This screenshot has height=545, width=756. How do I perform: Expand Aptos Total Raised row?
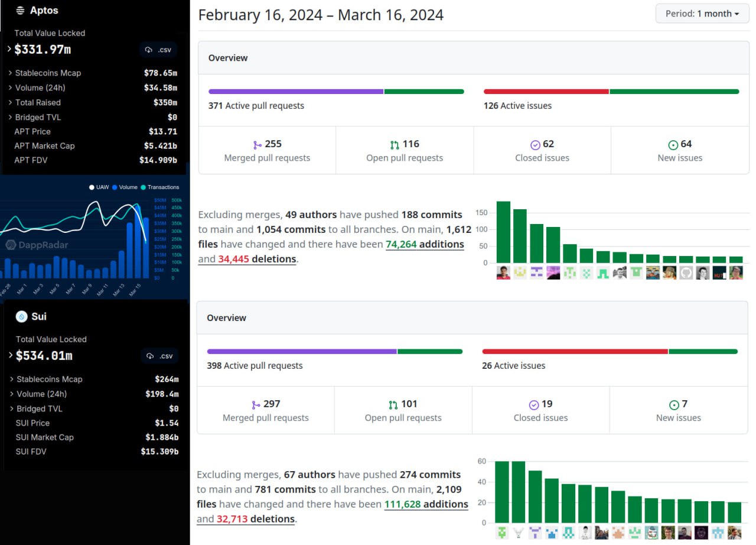point(11,103)
